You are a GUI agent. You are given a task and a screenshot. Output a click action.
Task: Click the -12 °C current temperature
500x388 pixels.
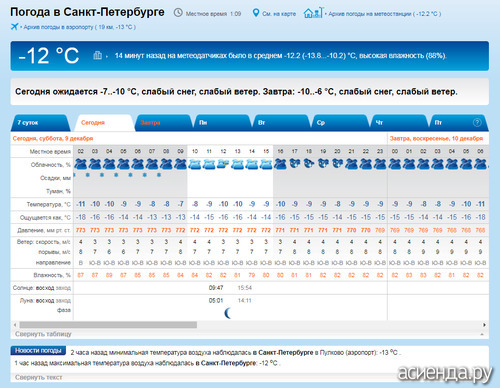point(49,55)
